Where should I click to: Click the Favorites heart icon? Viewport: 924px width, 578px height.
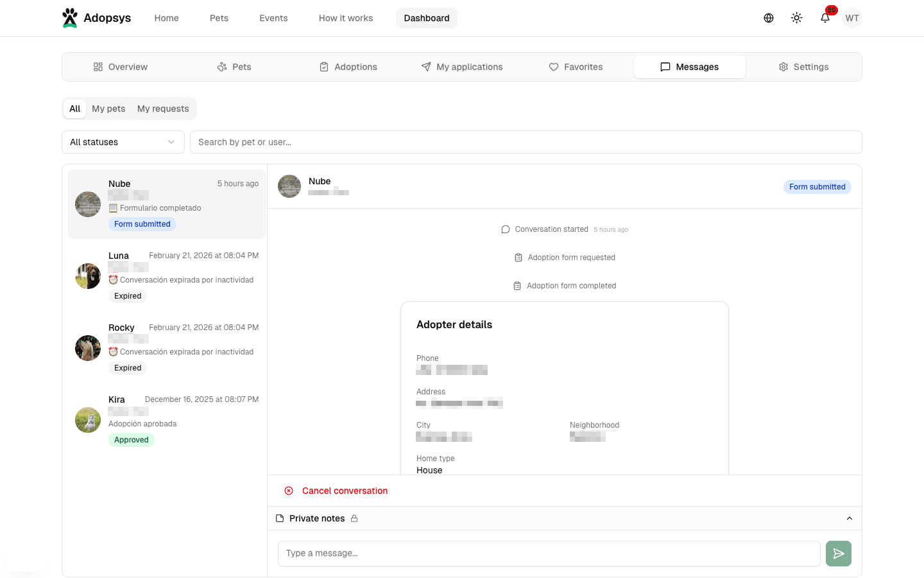[x=553, y=66]
